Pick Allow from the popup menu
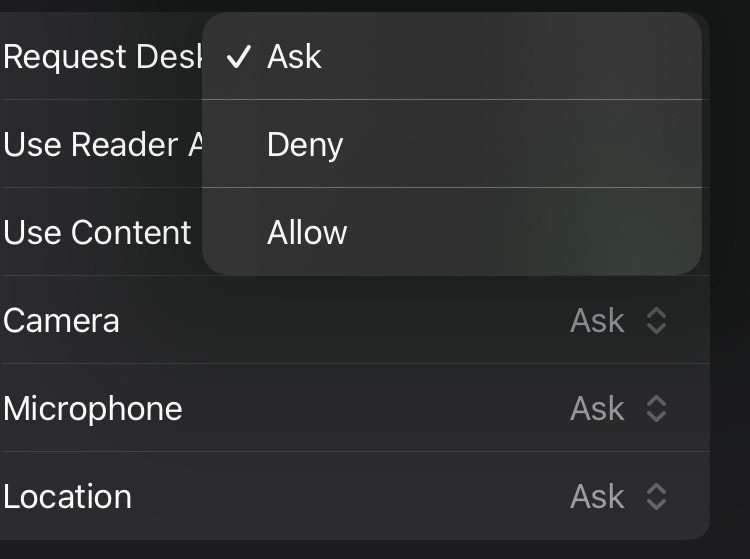Screen dimensions: 750x559 [307, 233]
